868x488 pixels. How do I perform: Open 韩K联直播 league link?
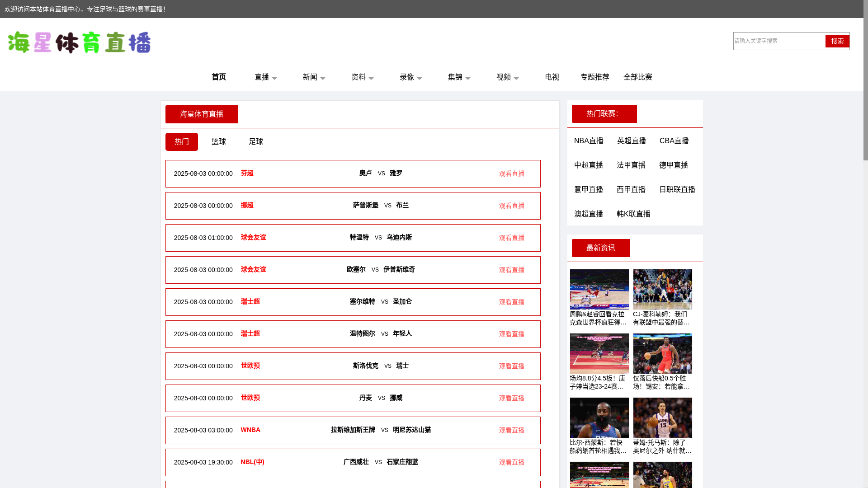tap(633, 214)
